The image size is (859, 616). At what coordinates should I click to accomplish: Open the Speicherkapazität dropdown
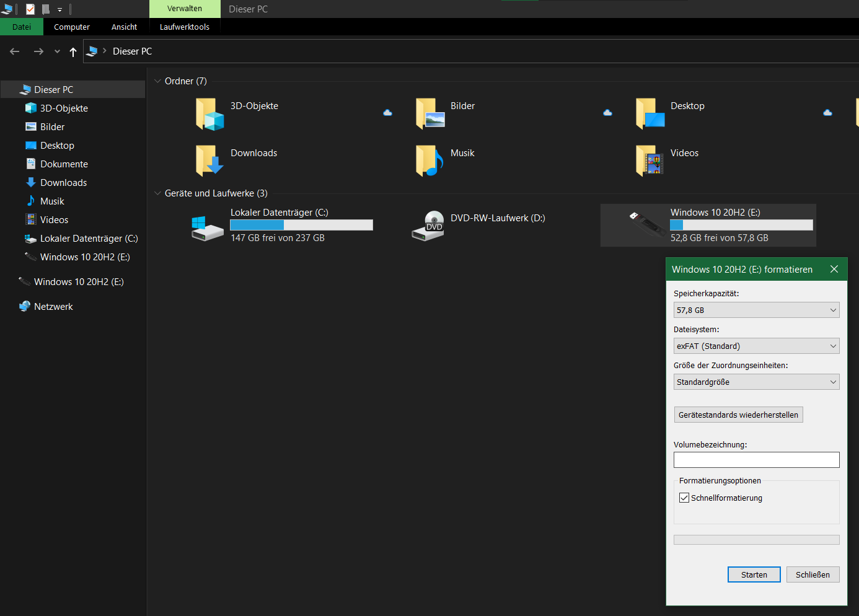tap(756, 310)
